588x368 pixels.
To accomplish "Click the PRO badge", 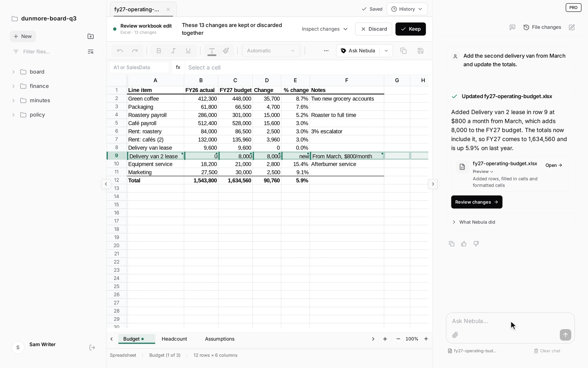I will click(x=573, y=8).
